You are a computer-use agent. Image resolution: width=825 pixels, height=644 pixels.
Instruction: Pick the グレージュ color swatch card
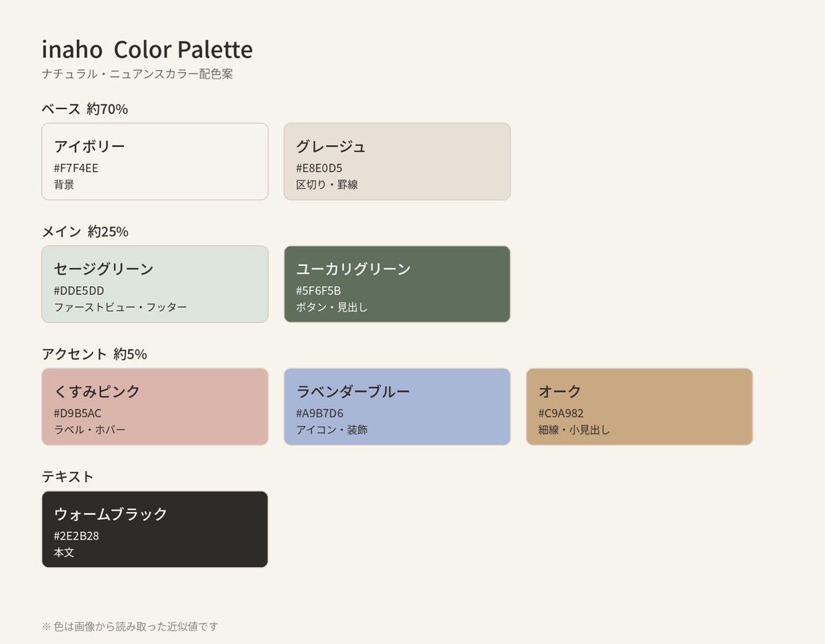(397, 162)
